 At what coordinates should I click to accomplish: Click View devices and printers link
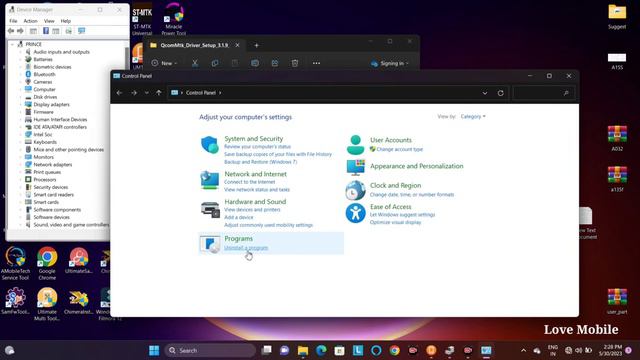pyautogui.click(x=252, y=210)
